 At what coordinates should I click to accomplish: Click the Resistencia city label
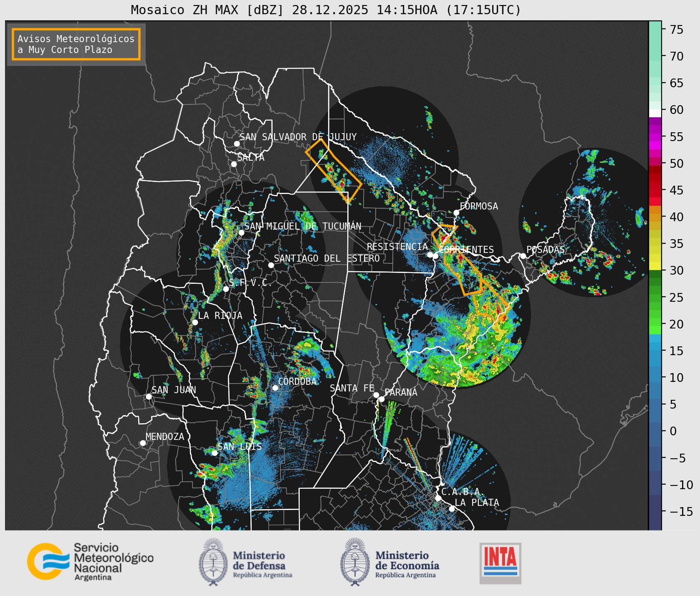(x=397, y=247)
